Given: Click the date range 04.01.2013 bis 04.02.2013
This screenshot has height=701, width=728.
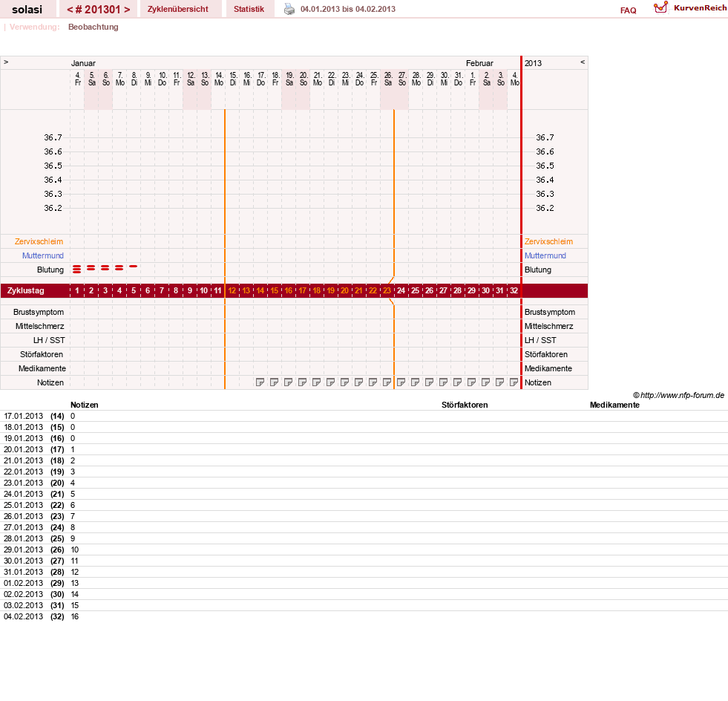Looking at the screenshot, I should [x=348, y=10].
